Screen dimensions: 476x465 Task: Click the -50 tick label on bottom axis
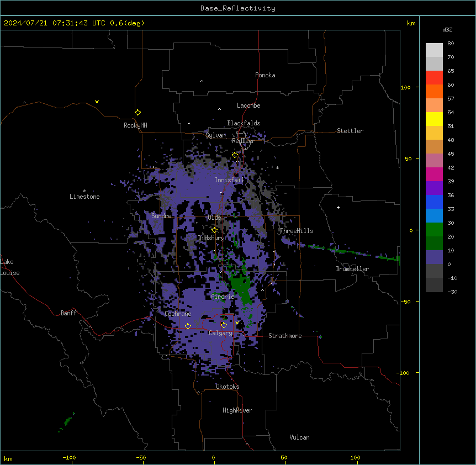[141, 457]
